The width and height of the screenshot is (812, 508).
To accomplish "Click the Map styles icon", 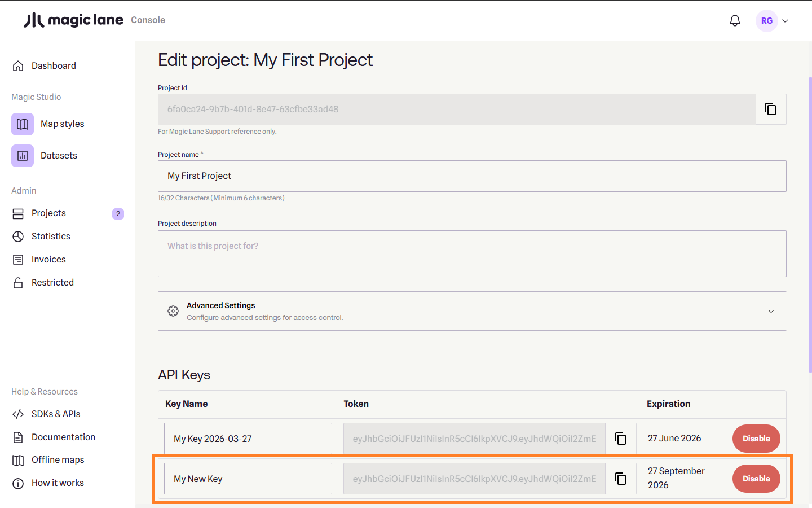I will point(23,124).
